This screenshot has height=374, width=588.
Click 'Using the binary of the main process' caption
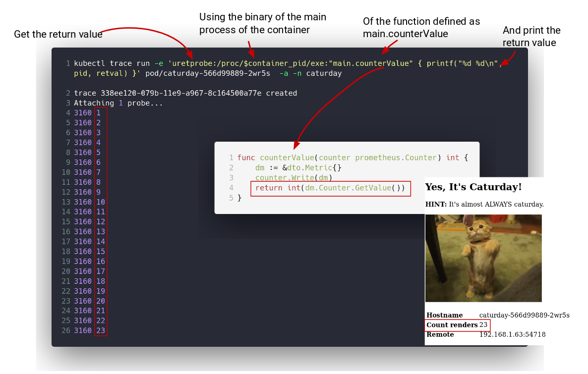(262, 23)
